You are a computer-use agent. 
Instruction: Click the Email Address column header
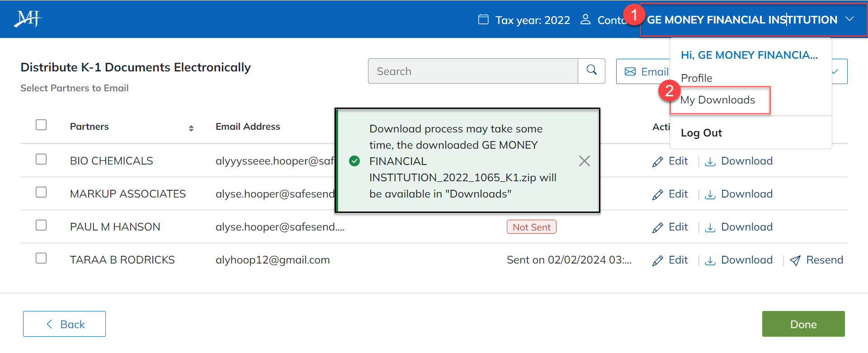coord(248,127)
